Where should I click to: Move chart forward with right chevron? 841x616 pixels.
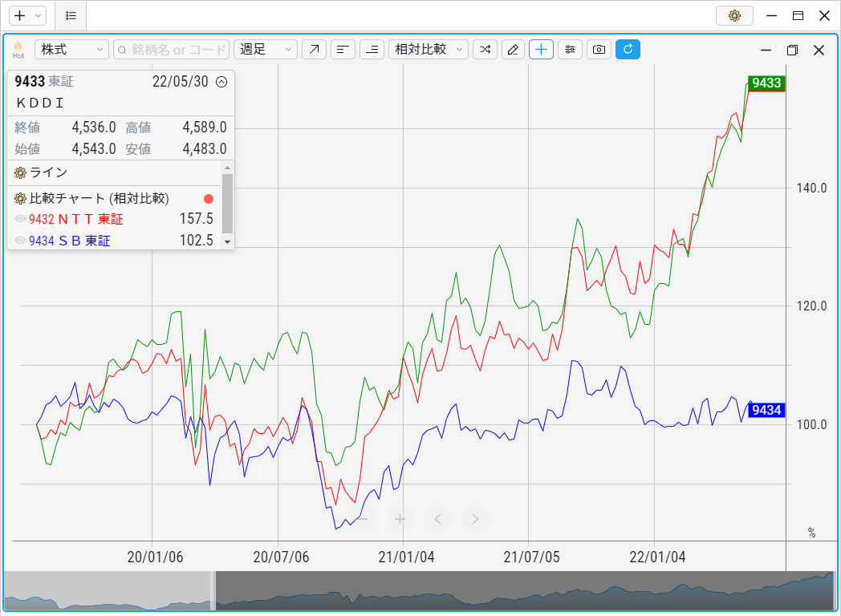click(x=475, y=518)
